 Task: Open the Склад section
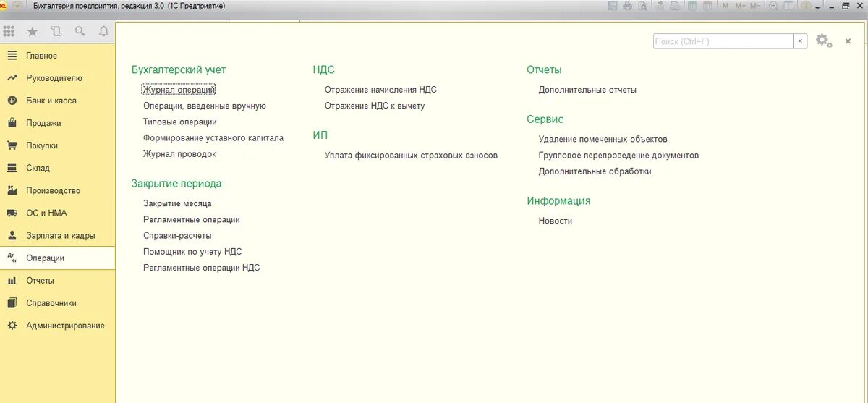tap(57, 168)
